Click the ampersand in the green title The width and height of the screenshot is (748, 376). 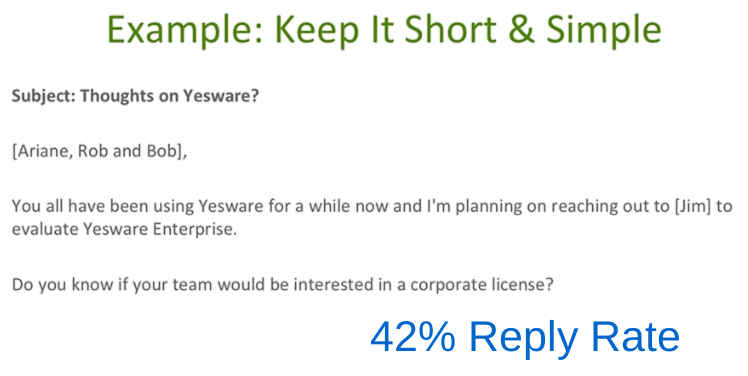click(x=521, y=30)
